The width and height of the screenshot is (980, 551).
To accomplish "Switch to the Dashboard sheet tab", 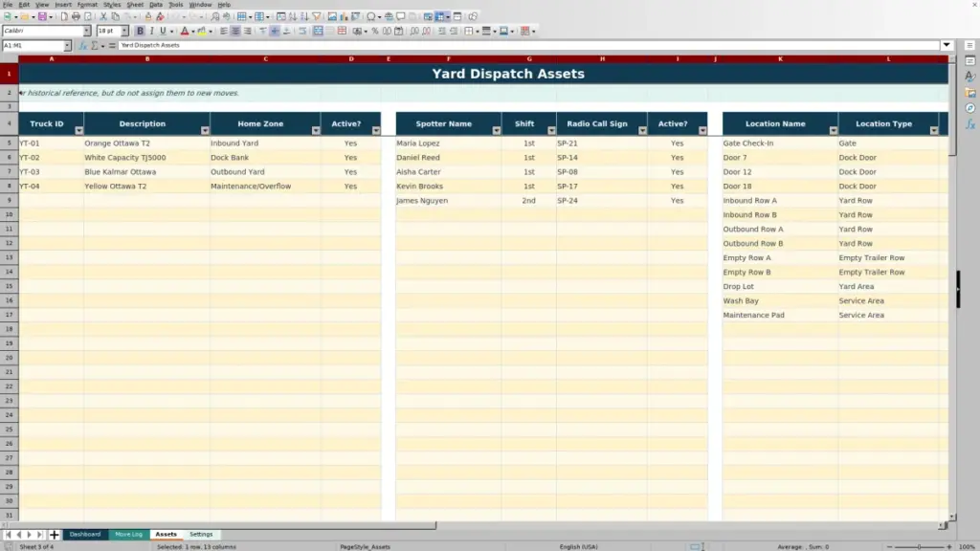I will [85, 535].
